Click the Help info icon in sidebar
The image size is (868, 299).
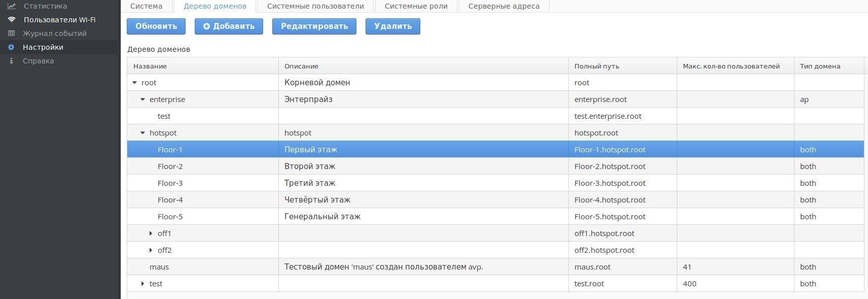click(x=11, y=61)
